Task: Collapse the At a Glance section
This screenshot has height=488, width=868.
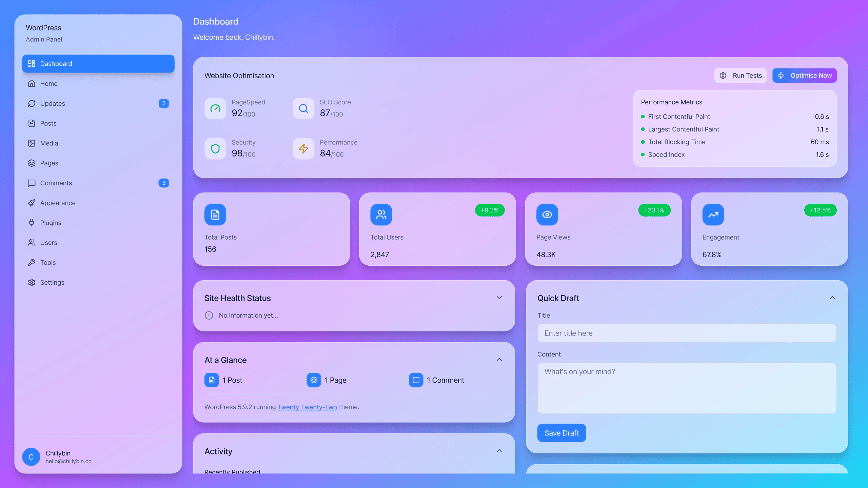Action: click(499, 360)
